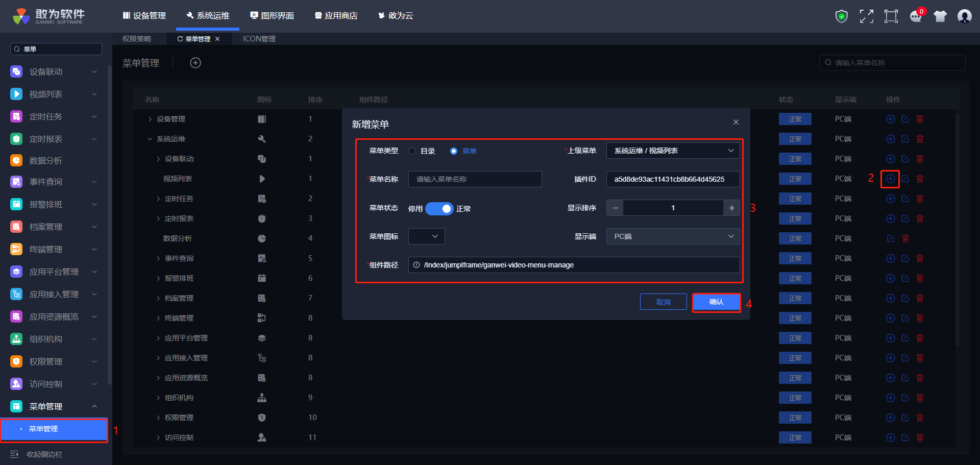Image resolution: width=980 pixels, height=465 pixels.
Task: Open the 上级菜单 dropdown
Action: [x=673, y=151]
